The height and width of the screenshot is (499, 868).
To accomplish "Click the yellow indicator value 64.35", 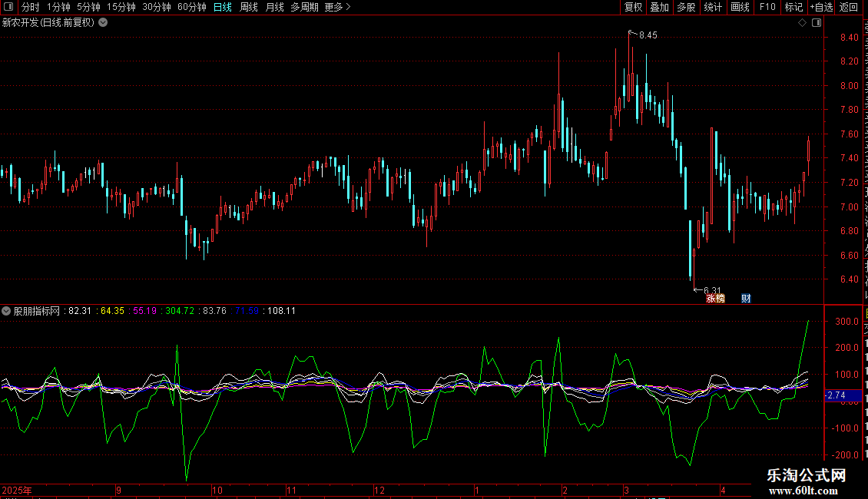I will (x=112, y=311).
